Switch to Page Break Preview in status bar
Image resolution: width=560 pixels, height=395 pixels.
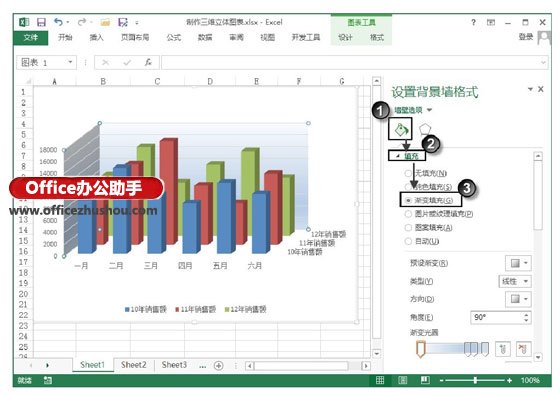coord(425,380)
